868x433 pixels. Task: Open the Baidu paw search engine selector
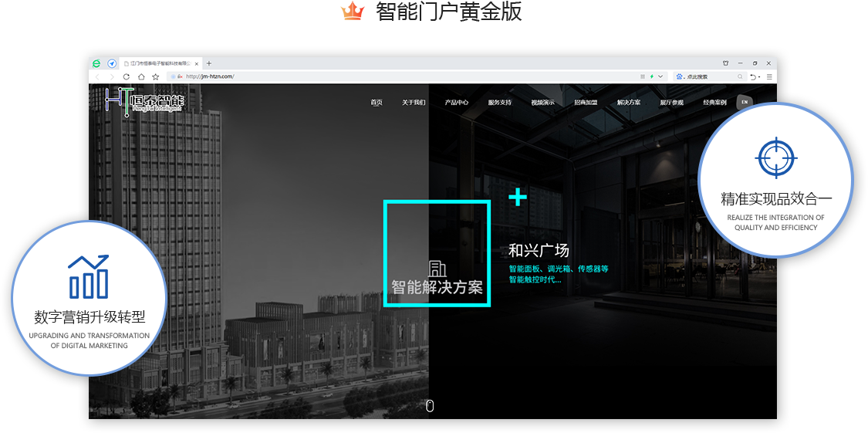coord(681,76)
